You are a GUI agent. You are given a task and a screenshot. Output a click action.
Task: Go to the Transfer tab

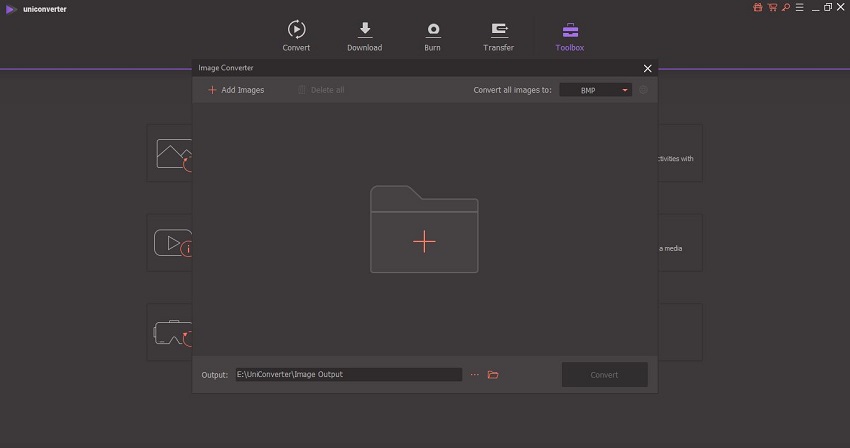pyautogui.click(x=498, y=36)
